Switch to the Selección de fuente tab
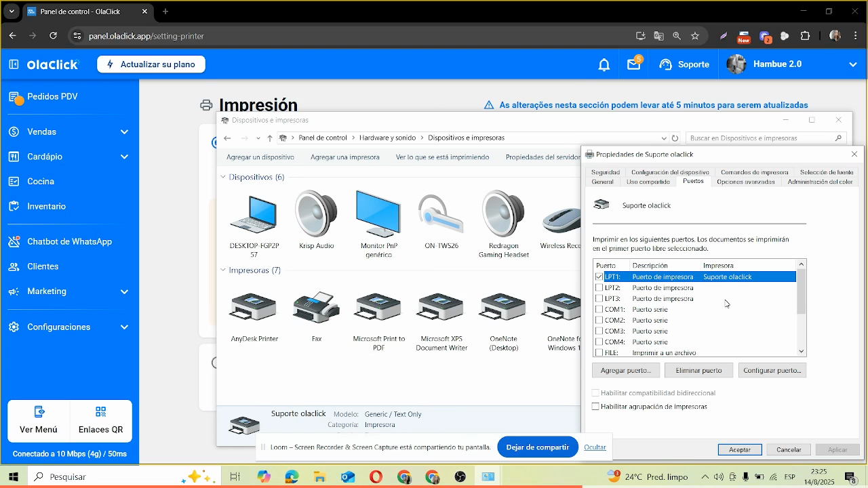868x488 pixels. [x=827, y=172]
